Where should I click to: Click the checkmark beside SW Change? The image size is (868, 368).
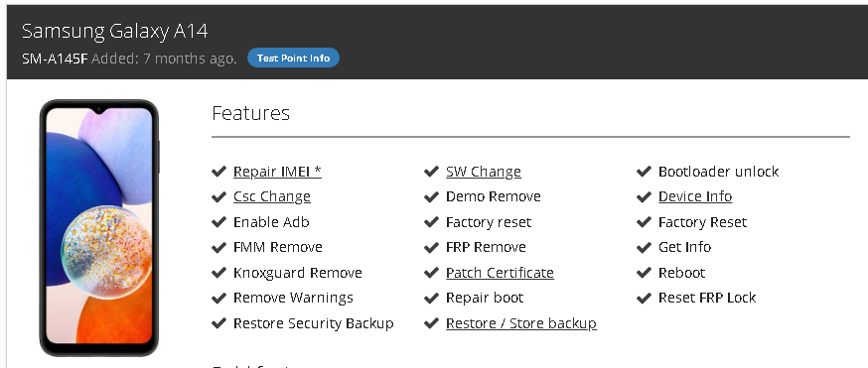tap(432, 172)
